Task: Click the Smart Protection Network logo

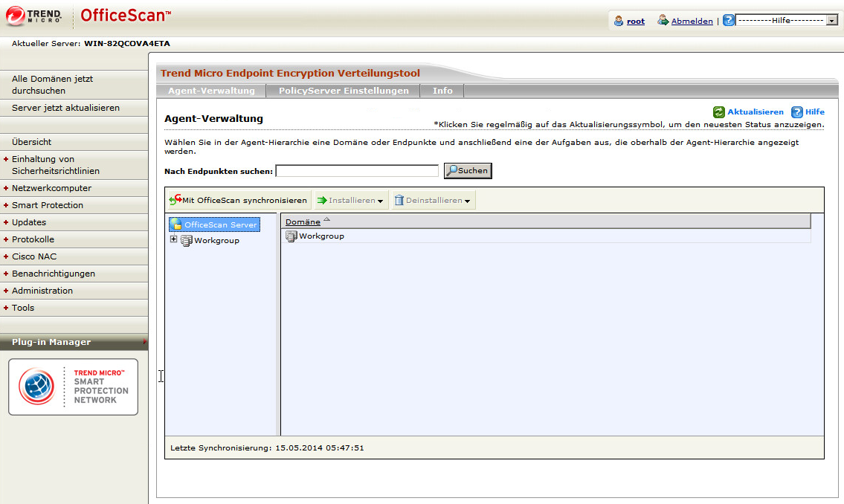Action: [x=72, y=386]
